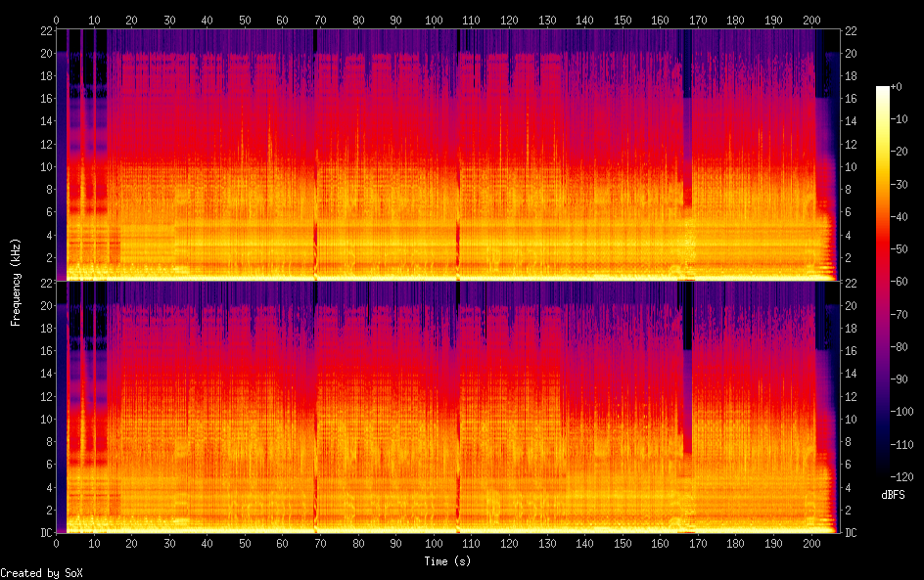Viewport: 924px width, 580px height.
Task: Click the "-20" value on the dBFS scale
Action: 899,152
